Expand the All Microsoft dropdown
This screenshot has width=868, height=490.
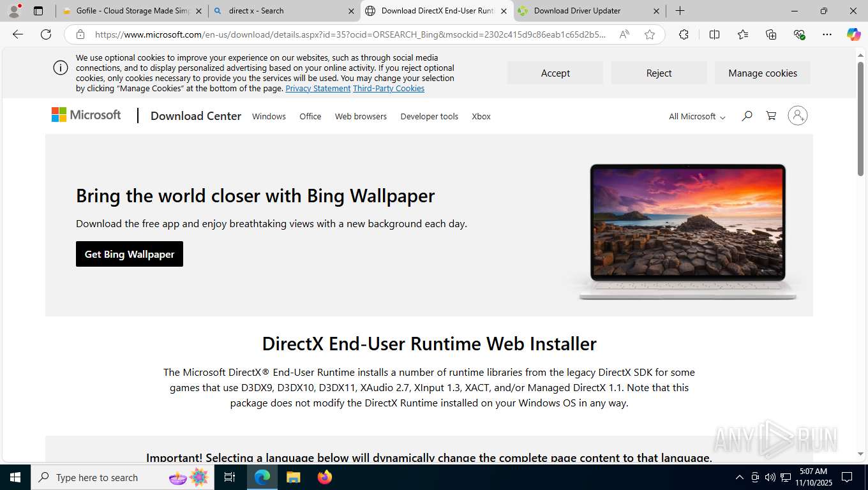[697, 116]
